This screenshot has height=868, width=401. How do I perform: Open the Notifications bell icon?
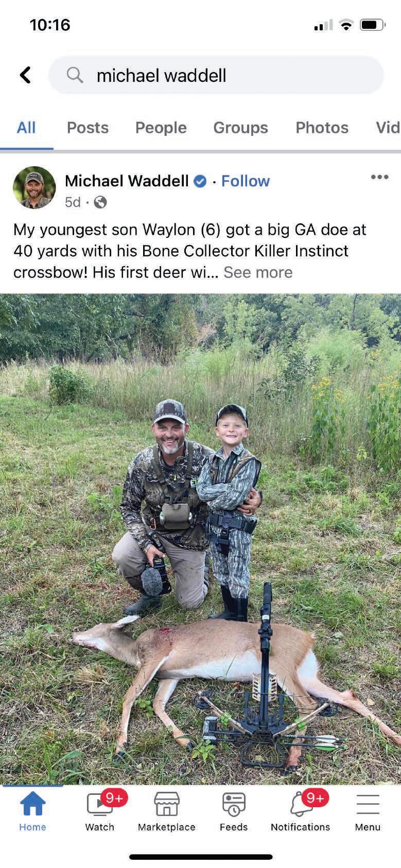point(301,804)
